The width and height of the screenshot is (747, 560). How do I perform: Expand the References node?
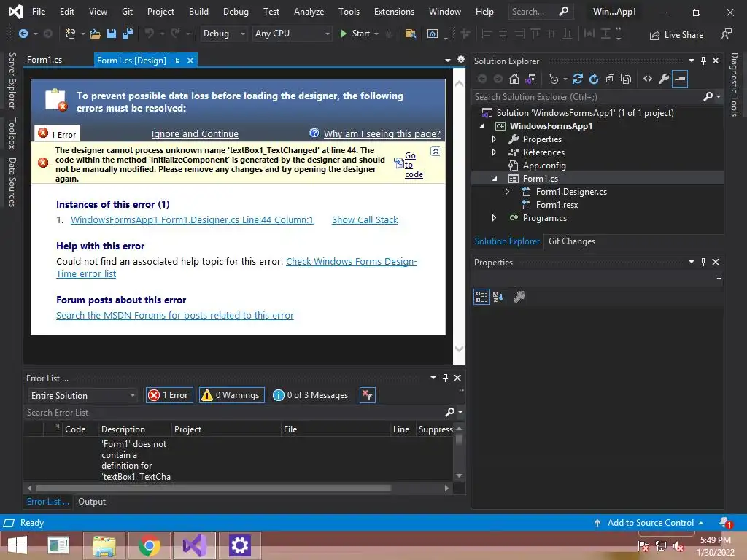click(x=494, y=152)
